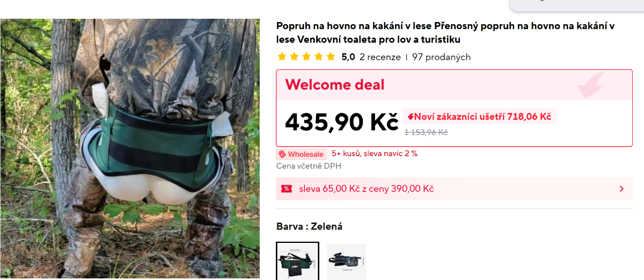This screenshot has width=644, height=280.
Task: Click sleva 65,00 Kč z ceny 390,00 Kč
Action: tap(367, 189)
